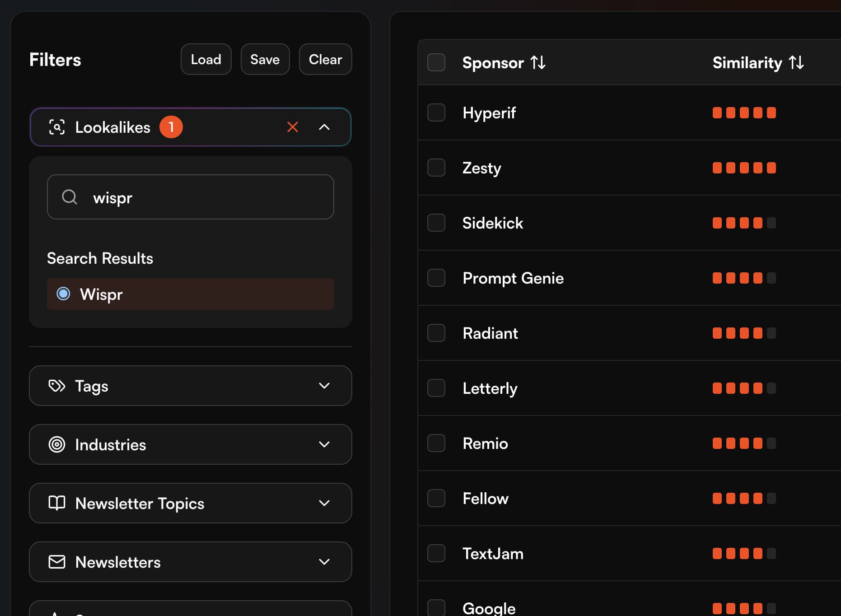This screenshot has height=616, width=841.
Task: Expand the Tags filter chevron
Action: 324,386
